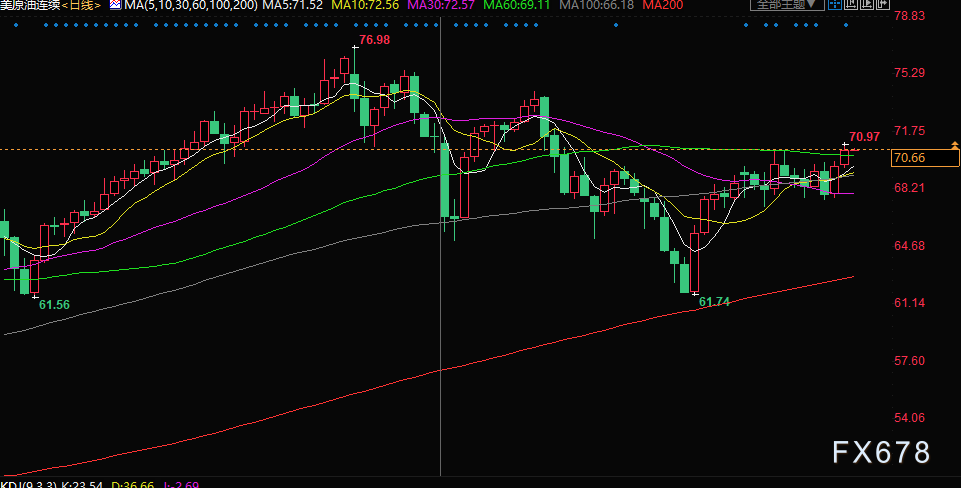
Task: Select the MA30:72.57 value label
Action: 441,5
